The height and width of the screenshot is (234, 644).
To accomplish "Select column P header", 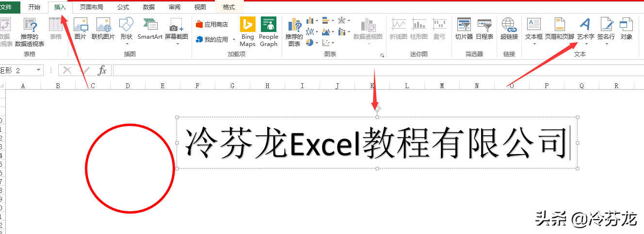I will click(x=547, y=86).
